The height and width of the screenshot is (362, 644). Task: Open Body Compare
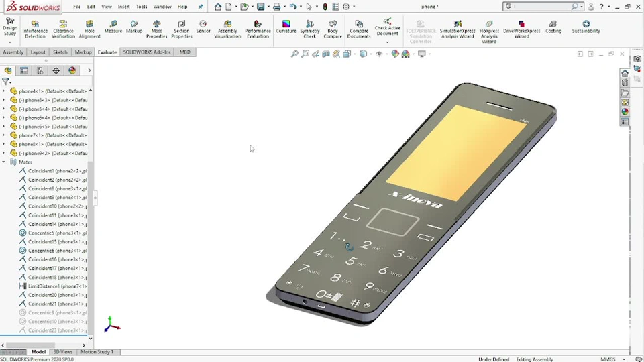(333, 29)
